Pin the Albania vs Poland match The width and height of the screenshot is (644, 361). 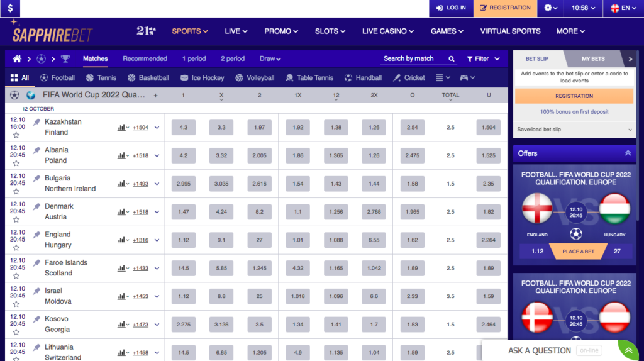(x=36, y=150)
